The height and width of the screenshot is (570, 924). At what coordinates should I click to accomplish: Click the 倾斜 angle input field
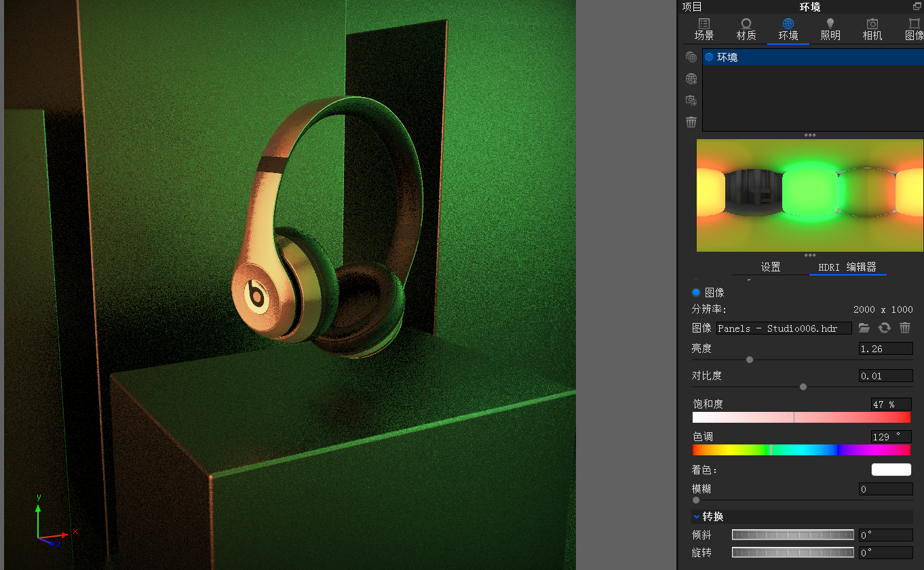(x=885, y=535)
